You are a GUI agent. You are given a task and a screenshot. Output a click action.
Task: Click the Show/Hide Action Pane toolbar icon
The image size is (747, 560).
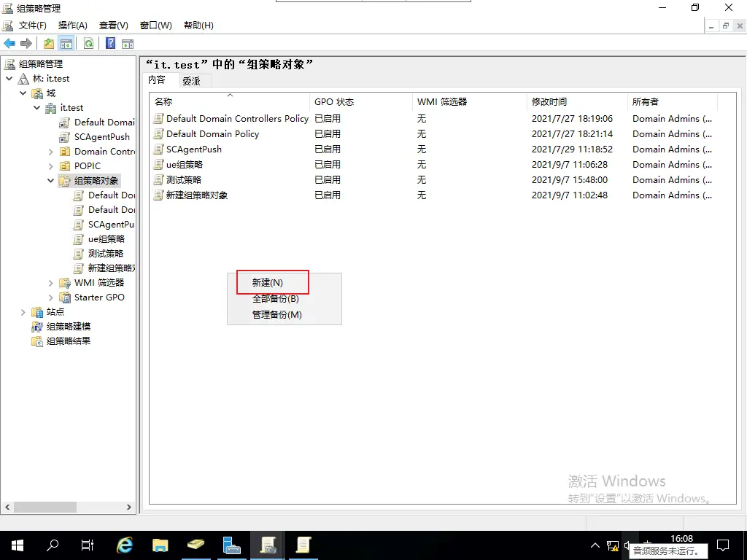(x=128, y=44)
